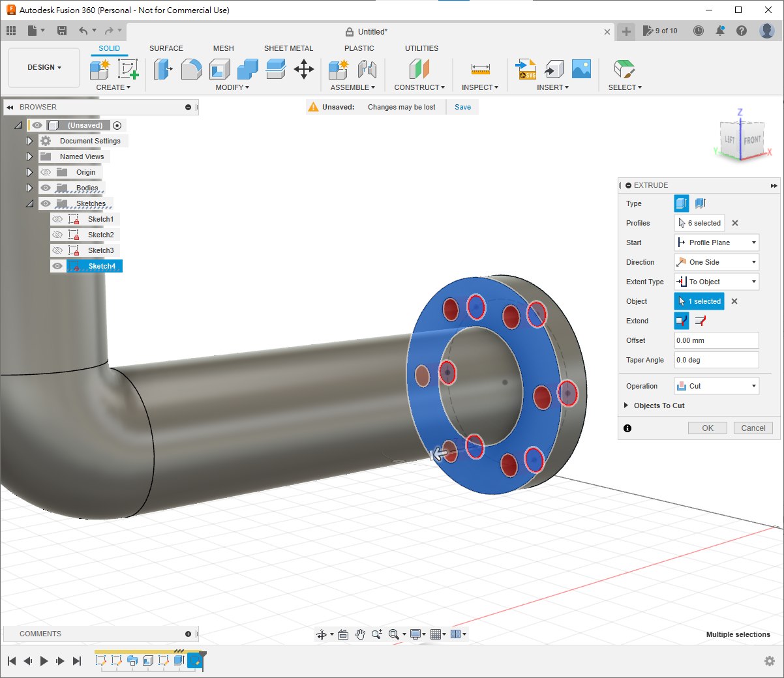Open the Extent Type dropdown
784x678 pixels.
click(716, 282)
